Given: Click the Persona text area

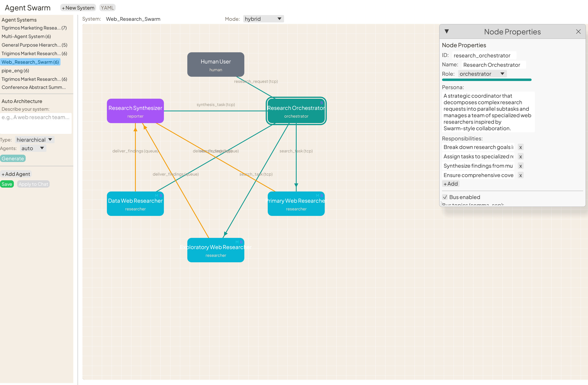Looking at the screenshot, I should click(488, 112).
